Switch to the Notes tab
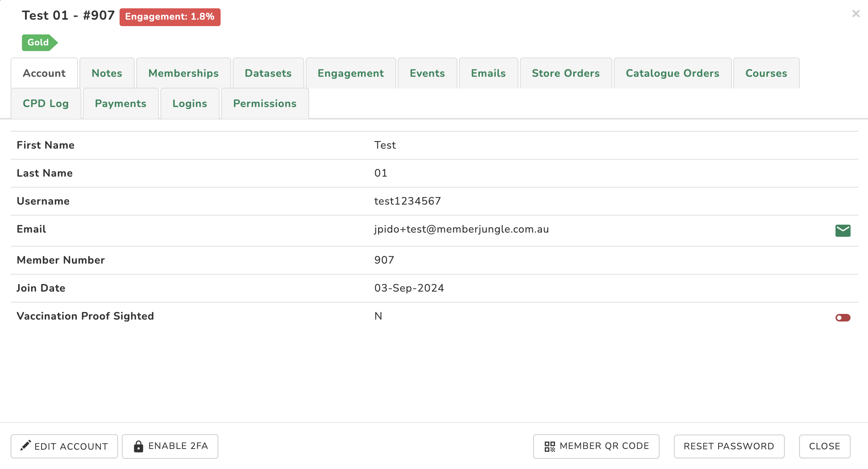 107,73
